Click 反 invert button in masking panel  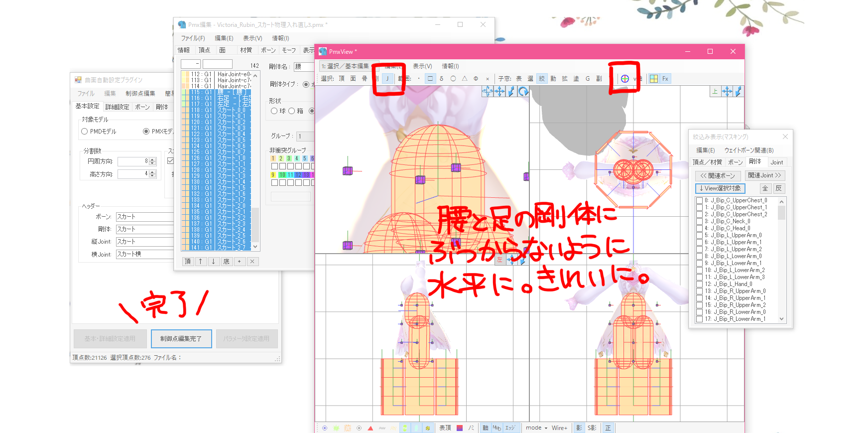click(x=779, y=188)
